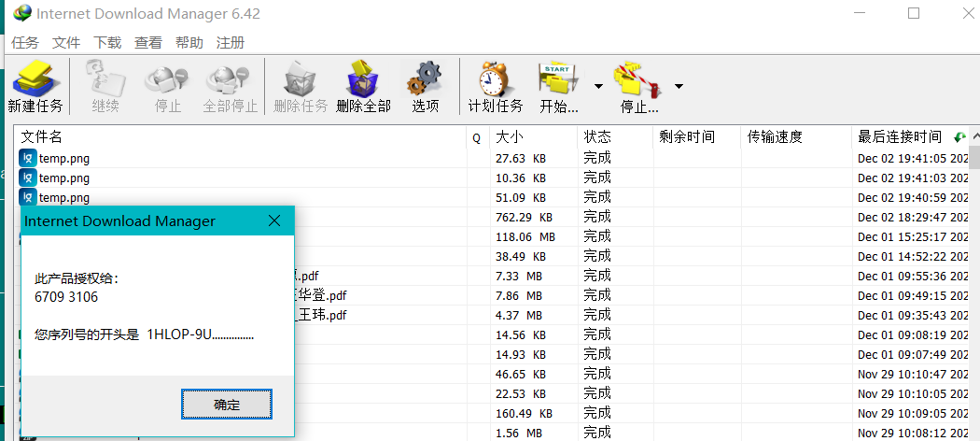Select file ending 王华登.pdf
The width and height of the screenshot is (980, 441).
319,295
